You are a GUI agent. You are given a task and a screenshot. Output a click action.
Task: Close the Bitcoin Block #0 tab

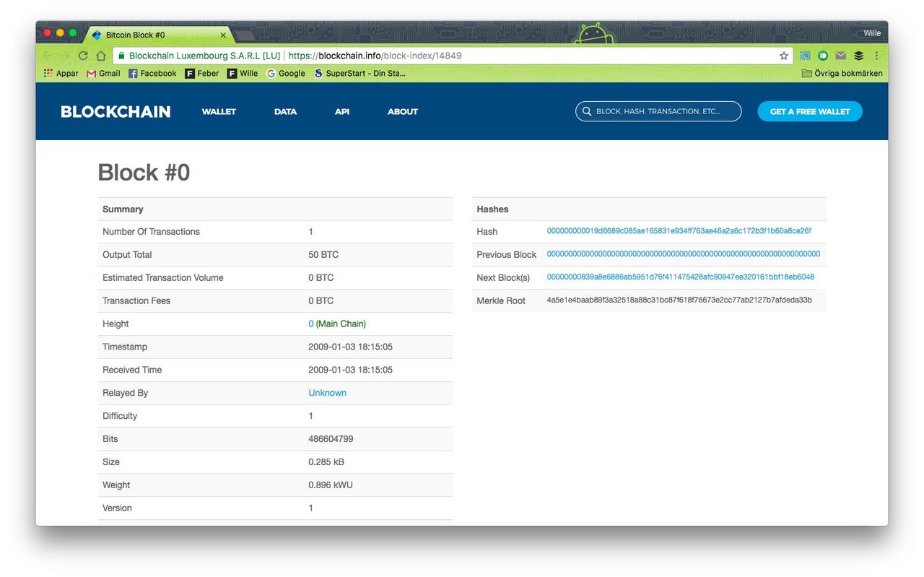pyautogui.click(x=223, y=35)
